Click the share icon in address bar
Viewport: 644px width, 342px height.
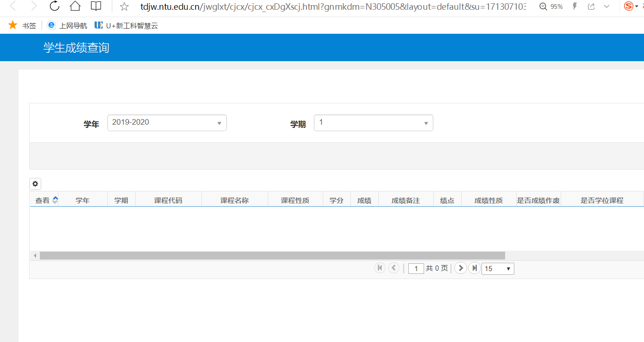tap(591, 6)
